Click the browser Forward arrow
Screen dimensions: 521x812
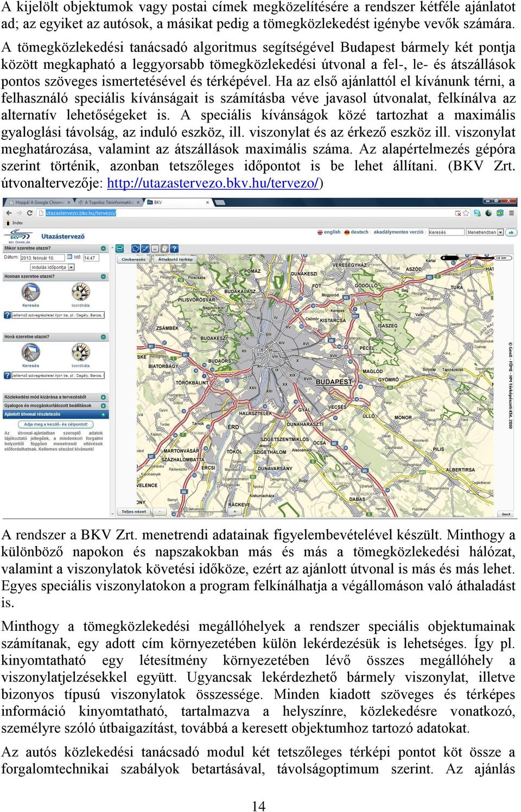pos(20,213)
